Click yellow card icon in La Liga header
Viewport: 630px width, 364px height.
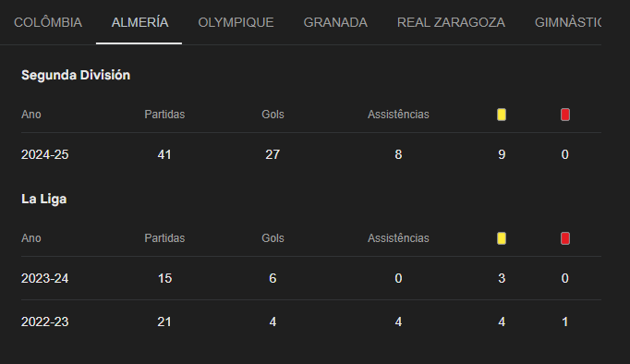[502, 238]
